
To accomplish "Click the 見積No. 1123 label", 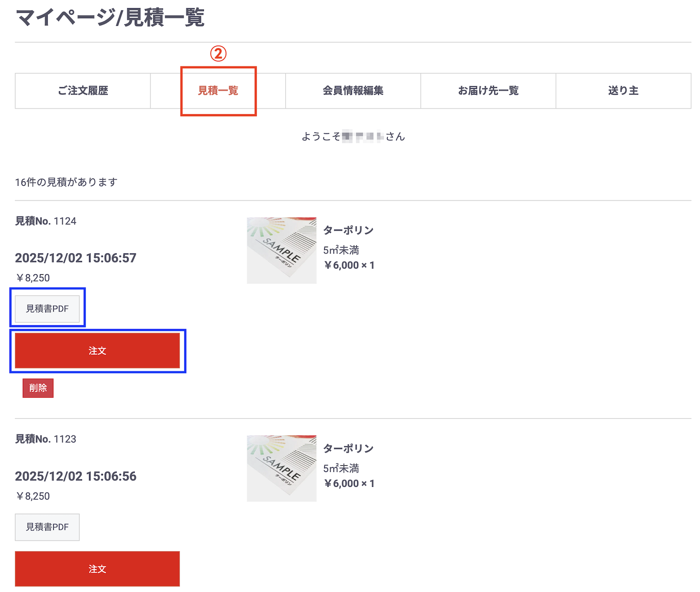I will (46, 439).
